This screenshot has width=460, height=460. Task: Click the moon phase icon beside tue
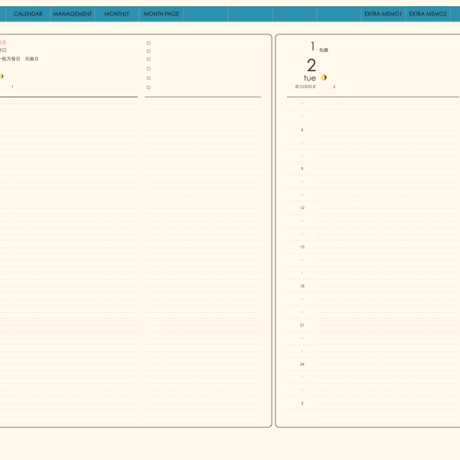tap(324, 78)
